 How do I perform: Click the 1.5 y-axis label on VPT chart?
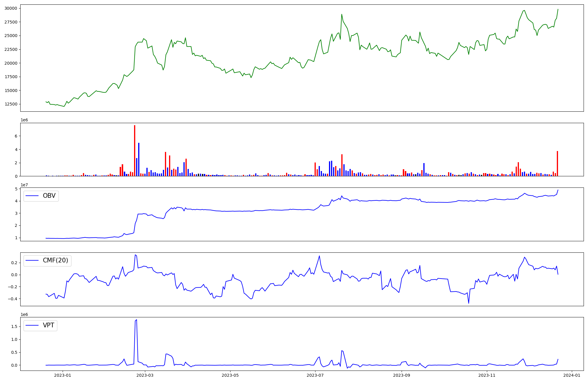(14, 326)
